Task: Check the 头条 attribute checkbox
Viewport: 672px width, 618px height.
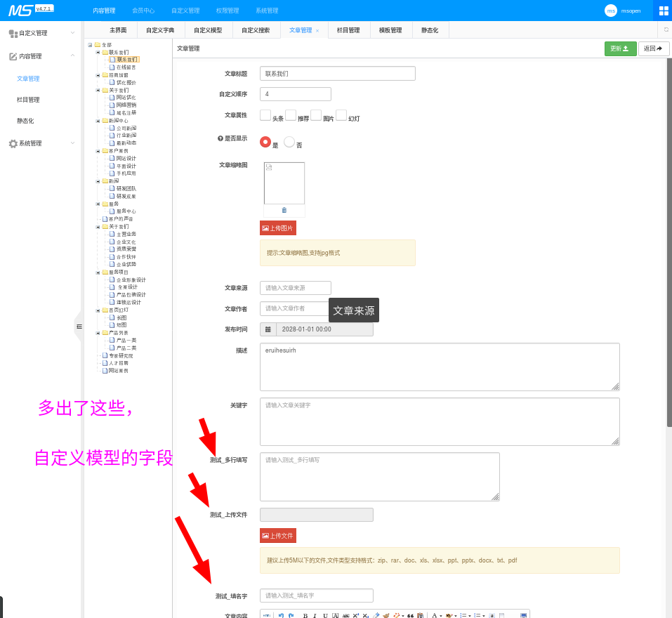Action: coord(265,115)
